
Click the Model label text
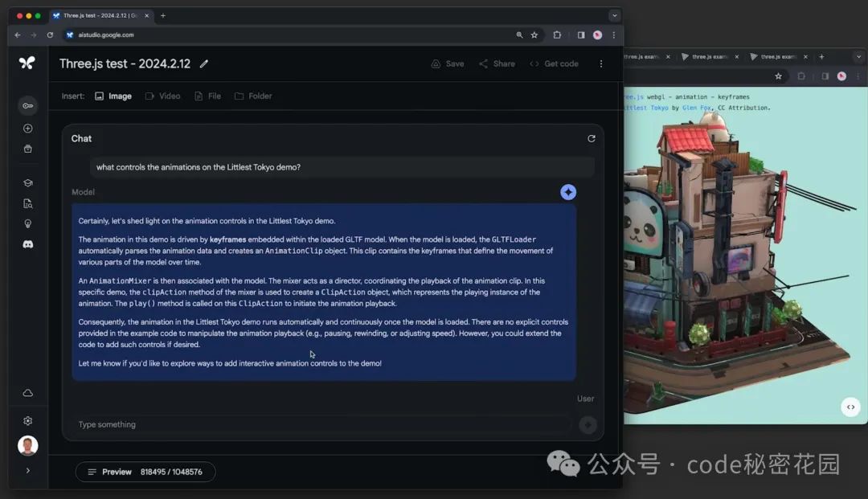[83, 192]
